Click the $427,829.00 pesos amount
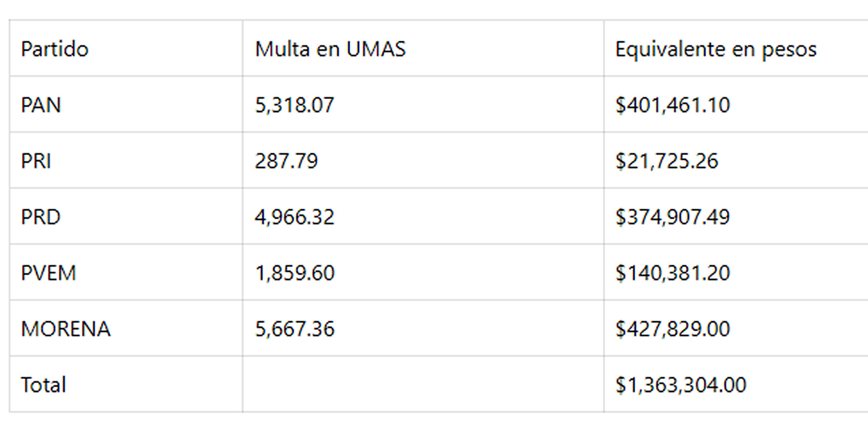This screenshot has height=434, width=868. coord(673,329)
